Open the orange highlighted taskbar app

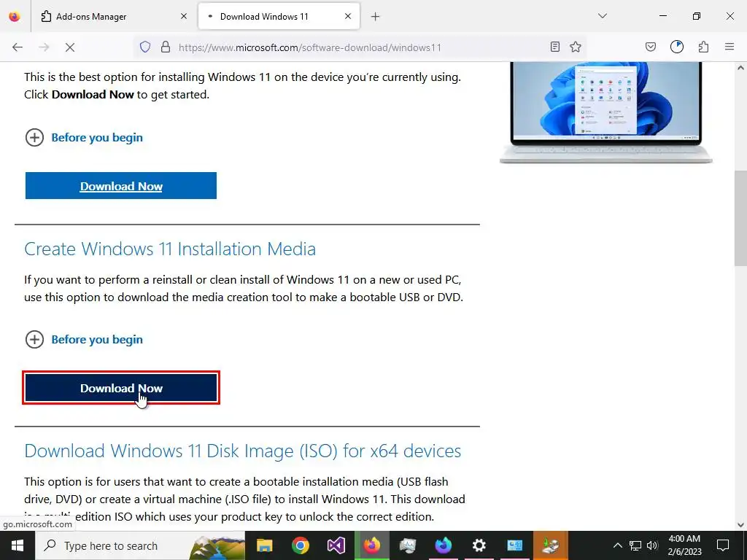[550, 545]
